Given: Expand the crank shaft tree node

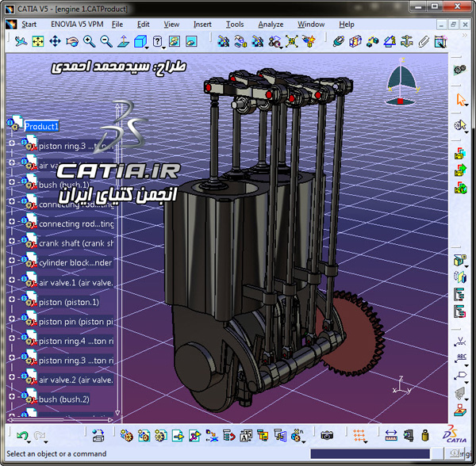Looking at the screenshot, I should click(x=12, y=241).
